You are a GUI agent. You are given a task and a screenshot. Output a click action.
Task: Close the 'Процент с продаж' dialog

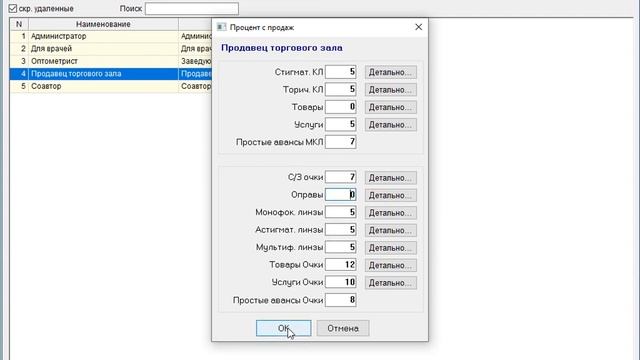click(418, 27)
